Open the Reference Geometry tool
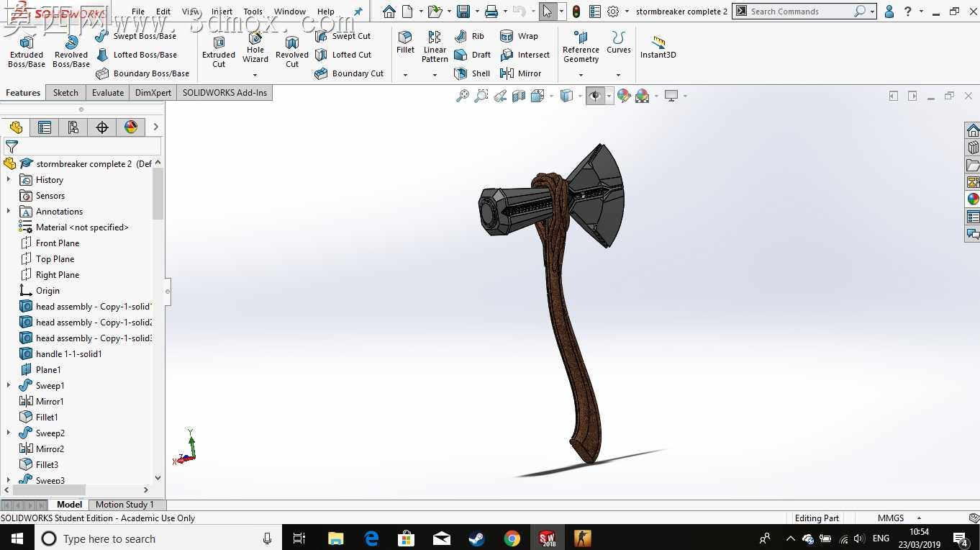Screen dimensions: 980x550 click(x=581, y=47)
